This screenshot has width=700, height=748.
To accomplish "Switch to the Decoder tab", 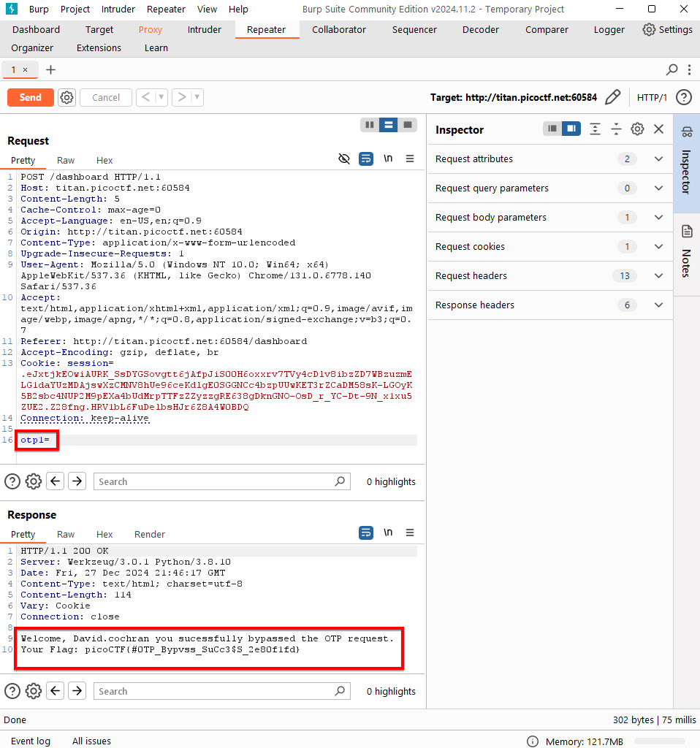I will pyautogui.click(x=481, y=29).
